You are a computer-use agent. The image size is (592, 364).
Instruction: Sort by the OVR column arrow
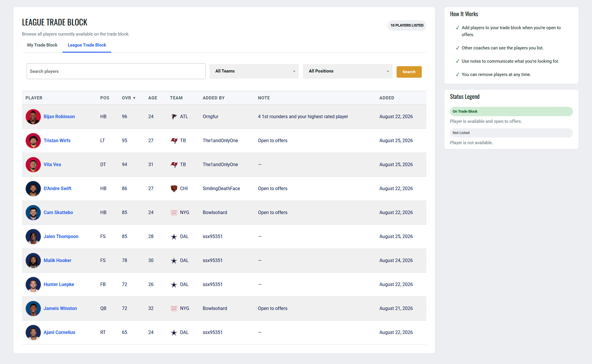pyautogui.click(x=134, y=98)
